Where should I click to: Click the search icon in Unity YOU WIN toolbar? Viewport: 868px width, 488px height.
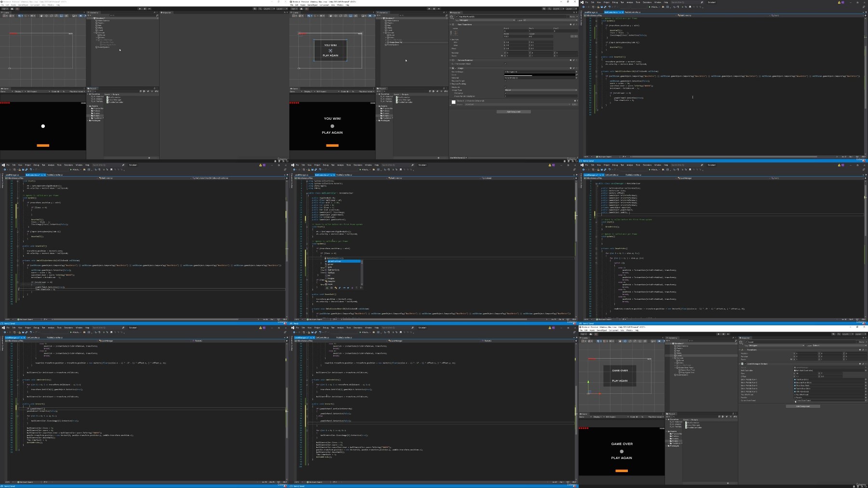549,9
